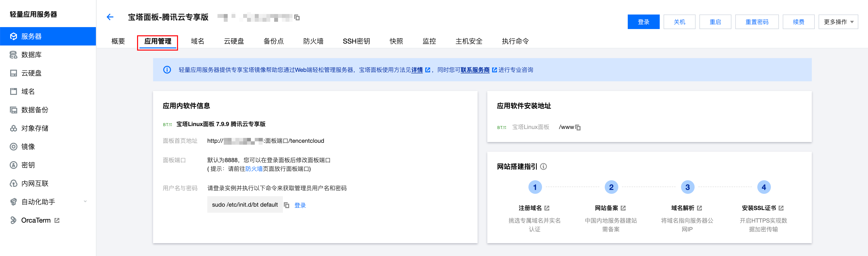Open the 更多操作 dropdown
The image size is (868, 256).
[838, 22]
